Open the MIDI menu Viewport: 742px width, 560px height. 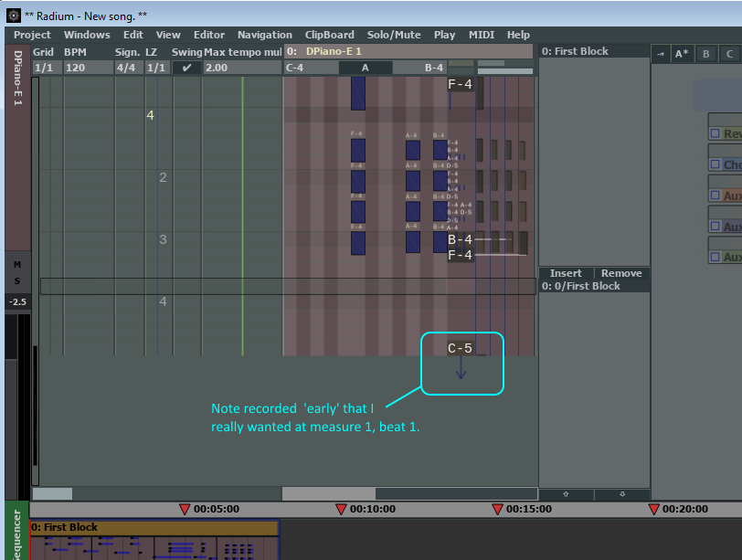pos(481,35)
